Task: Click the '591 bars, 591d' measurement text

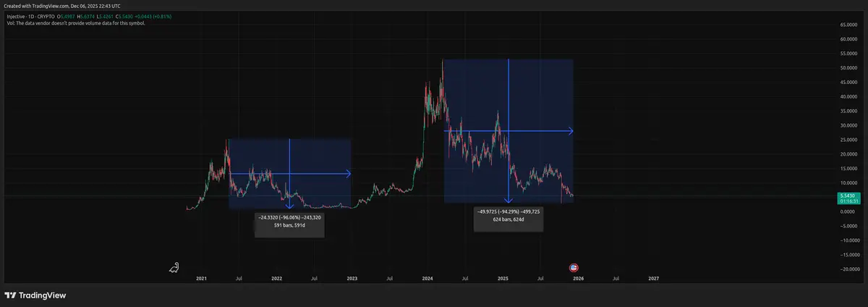Action: 290,224
